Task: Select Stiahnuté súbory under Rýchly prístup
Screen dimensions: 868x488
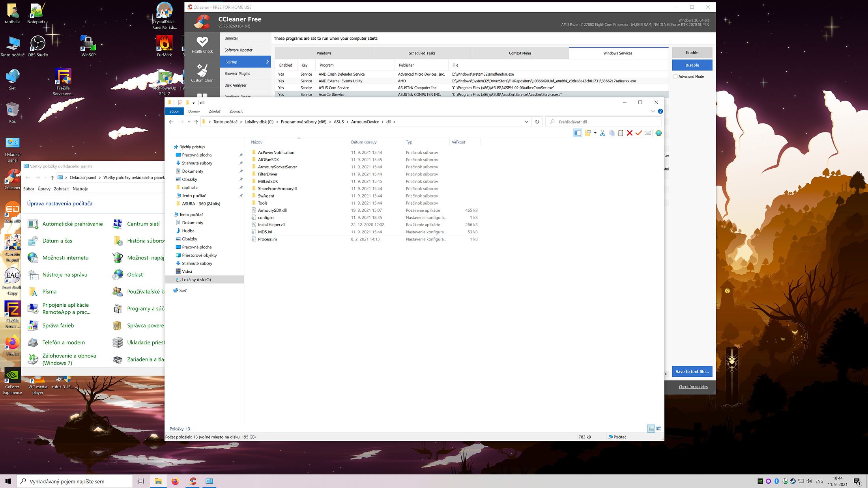Action: 197,163
